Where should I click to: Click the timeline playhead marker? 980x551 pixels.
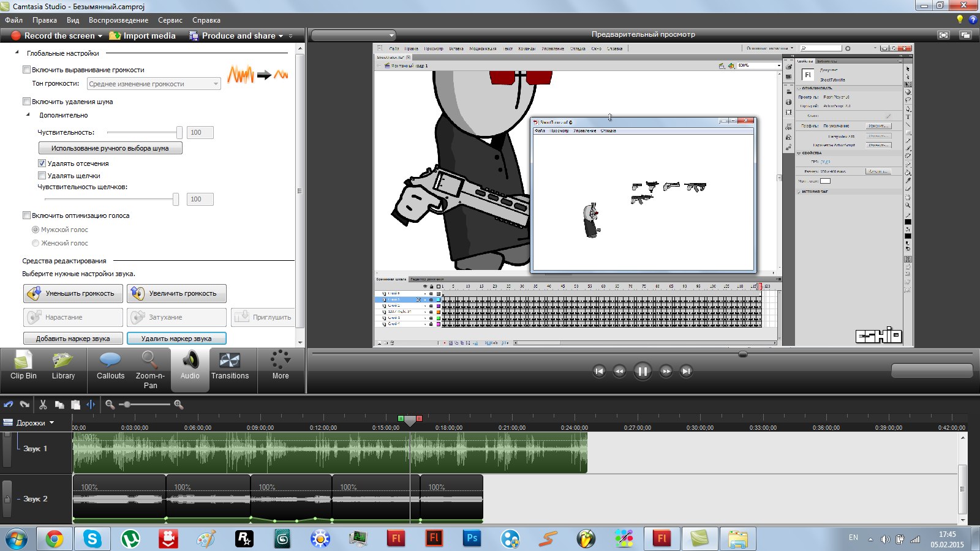pyautogui.click(x=410, y=420)
